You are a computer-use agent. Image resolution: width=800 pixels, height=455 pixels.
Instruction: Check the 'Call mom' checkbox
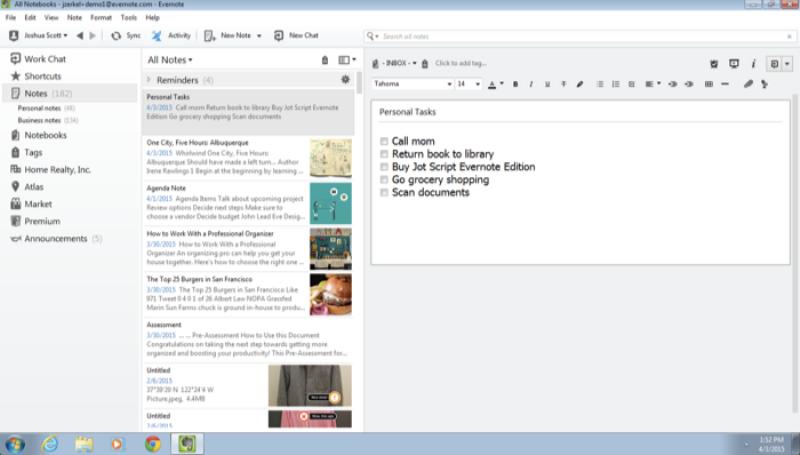[384, 141]
